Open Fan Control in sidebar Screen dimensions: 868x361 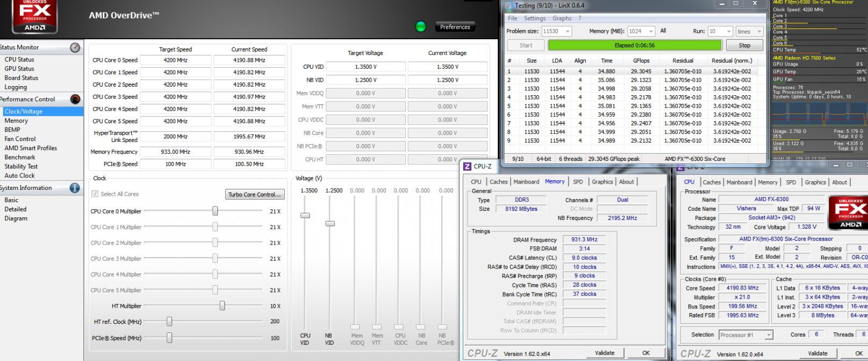click(20, 139)
